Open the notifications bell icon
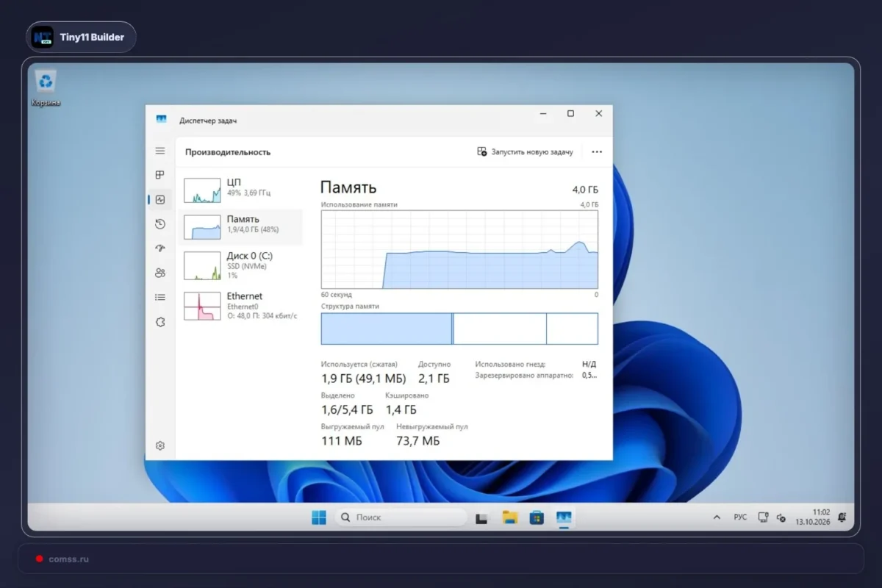 tap(842, 517)
